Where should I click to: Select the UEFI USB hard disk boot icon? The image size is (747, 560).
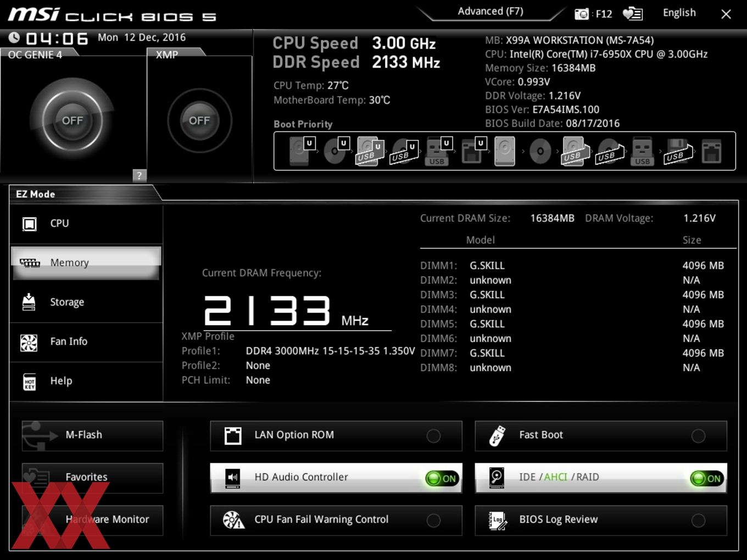coord(370,151)
